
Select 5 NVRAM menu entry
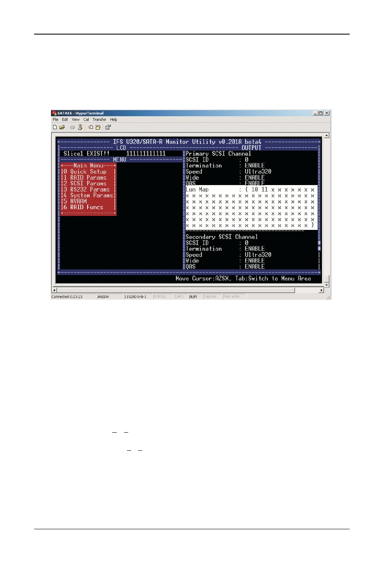click(75, 202)
